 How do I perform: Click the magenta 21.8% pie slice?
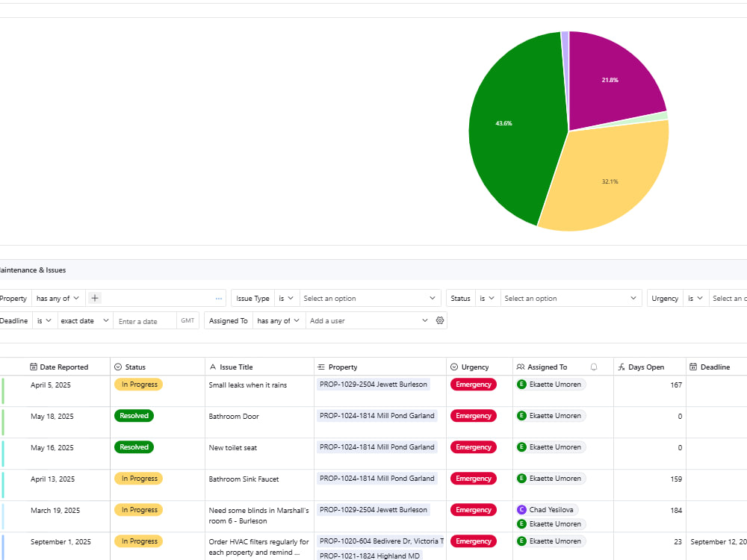(610, 81)
